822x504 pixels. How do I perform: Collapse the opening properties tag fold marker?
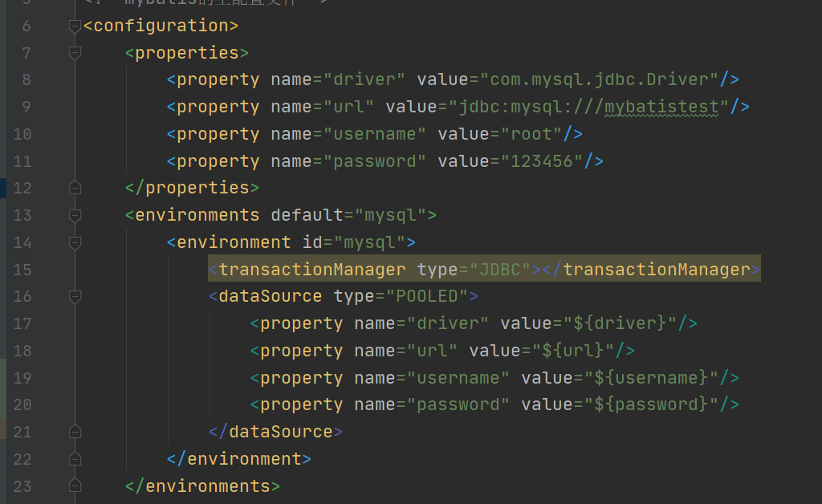pos(75,53)
